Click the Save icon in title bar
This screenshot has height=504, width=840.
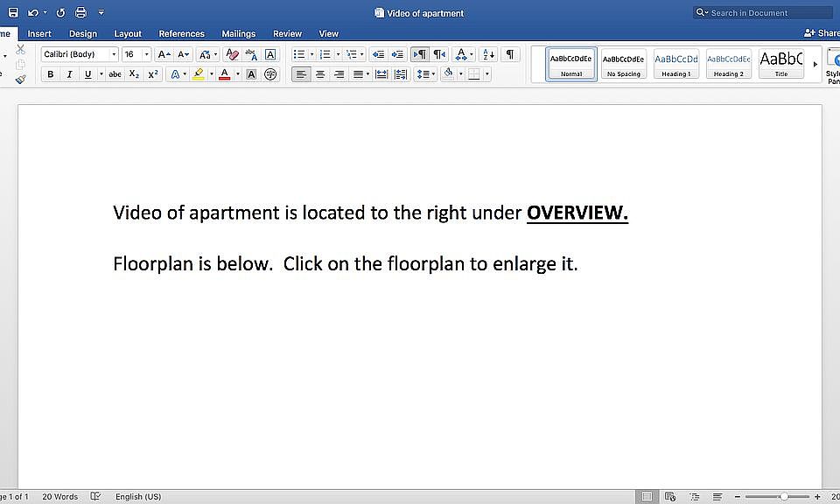tap(13, 12)
